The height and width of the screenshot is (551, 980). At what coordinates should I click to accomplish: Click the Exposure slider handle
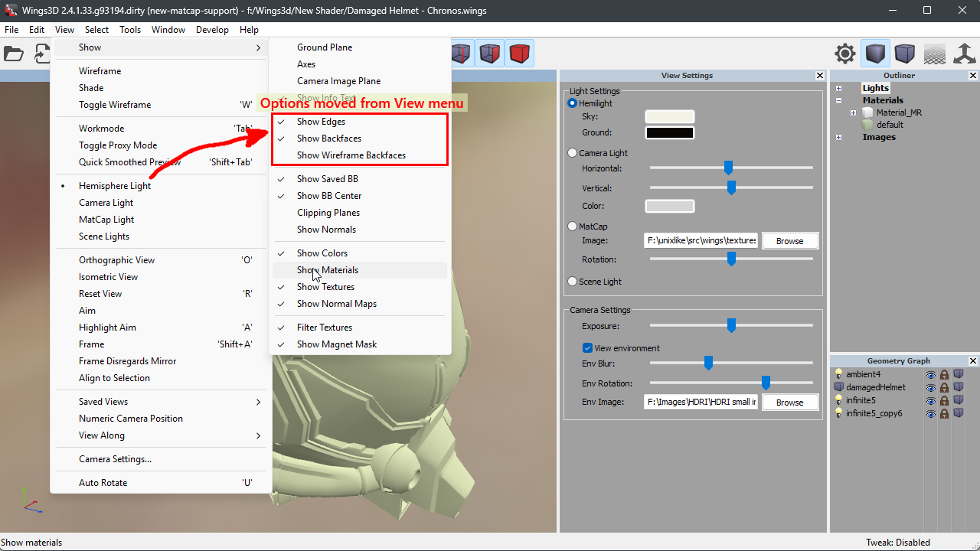coord(731,326)
